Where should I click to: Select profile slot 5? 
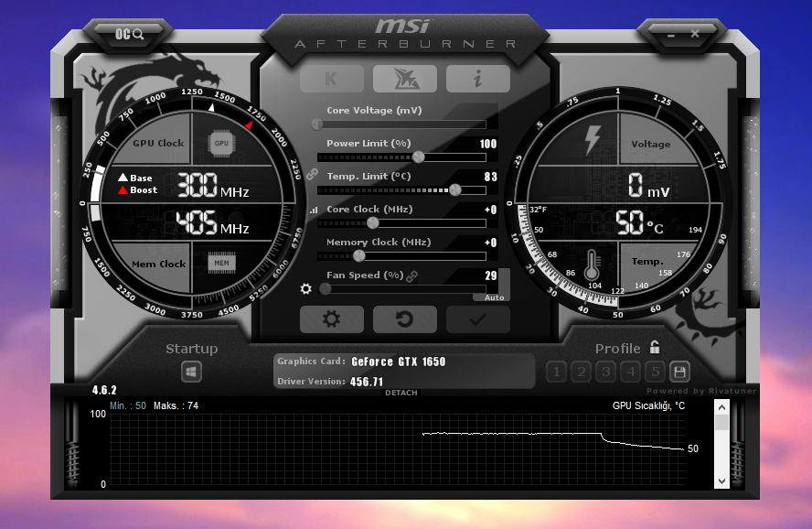(656, 372)
